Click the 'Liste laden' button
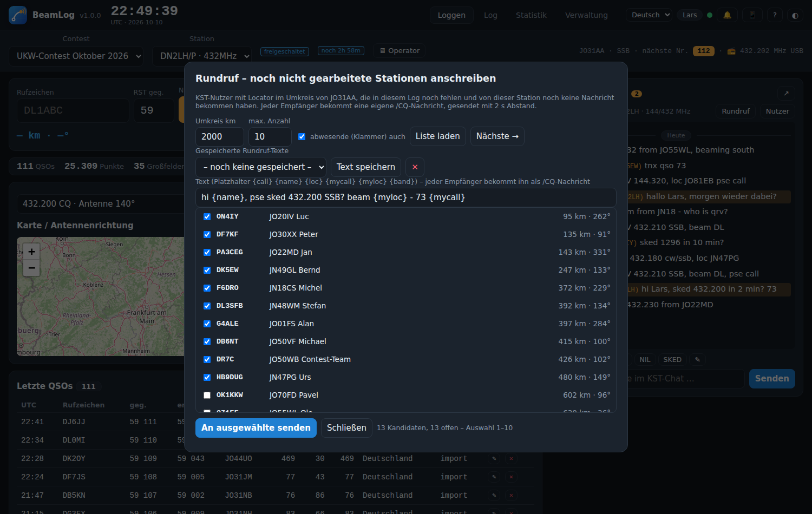This screenshot has height=514, width=812. [x=437, y=136]
